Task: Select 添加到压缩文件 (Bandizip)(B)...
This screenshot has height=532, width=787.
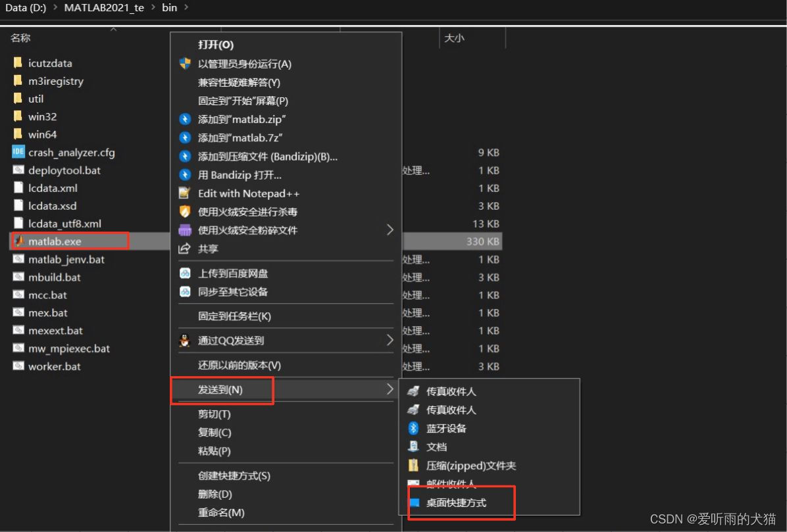Action: 268,157
